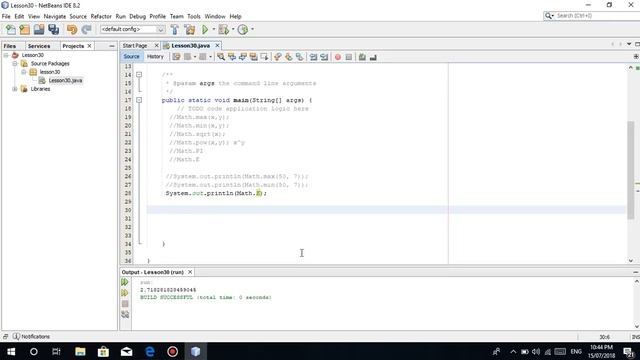Image resolution: width=640 pixels, height=360 pixels.
Task: Open the default config combo box
Action: click(133, 29)
